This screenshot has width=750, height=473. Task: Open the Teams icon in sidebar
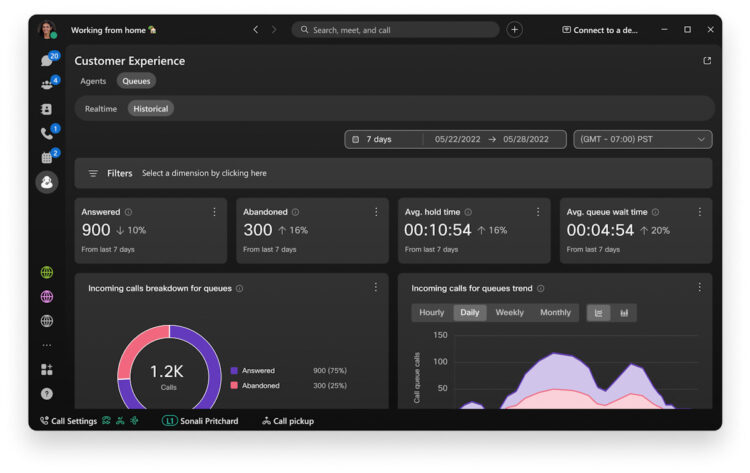pos(46,85)
